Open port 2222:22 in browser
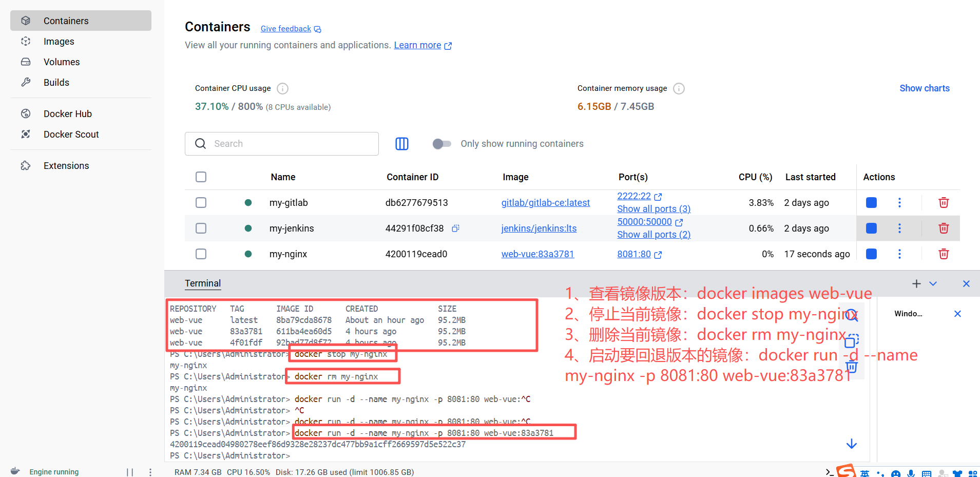The width and height of the screenshot is (980, 477). 639,196
